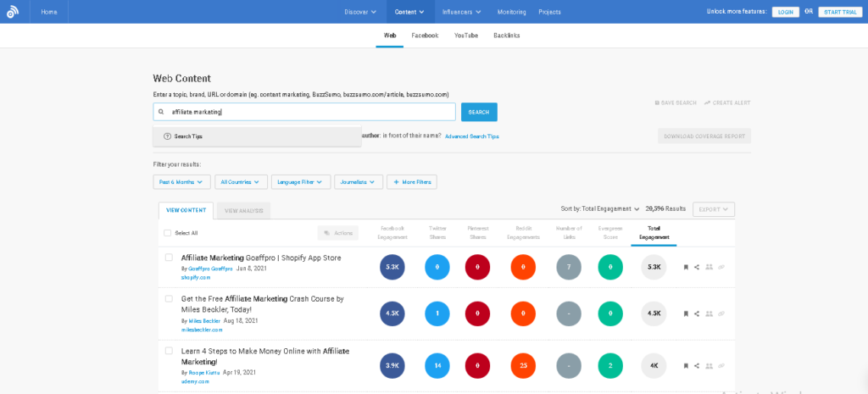View backlinks of the Learn 4 Steps article
This screenshot has height=394, width=868.
point(721,366)
